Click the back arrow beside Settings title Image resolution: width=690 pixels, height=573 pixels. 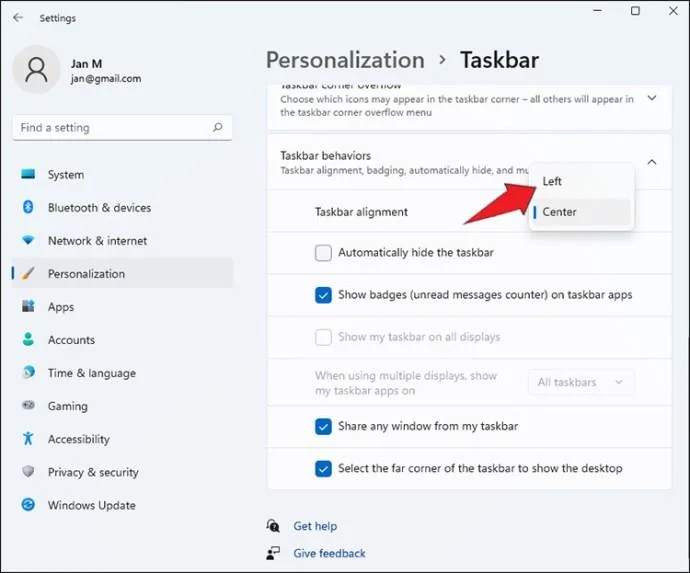18,18
